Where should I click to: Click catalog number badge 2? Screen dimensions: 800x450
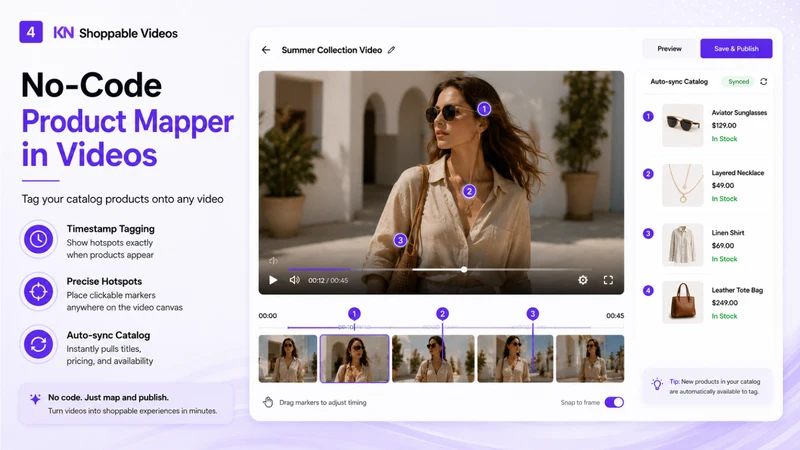(x=648, y=174)
